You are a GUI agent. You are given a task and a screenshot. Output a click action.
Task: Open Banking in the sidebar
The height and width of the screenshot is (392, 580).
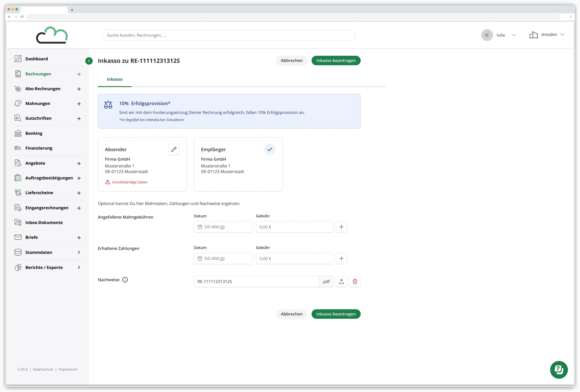pyautogui.click(x=34, y=133)
